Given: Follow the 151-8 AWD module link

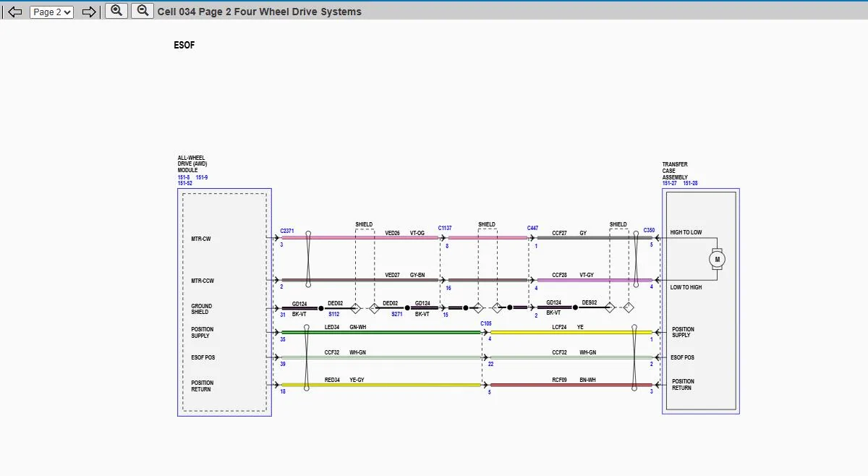Looking at the screenshot, I should click(x=184, y=177).
